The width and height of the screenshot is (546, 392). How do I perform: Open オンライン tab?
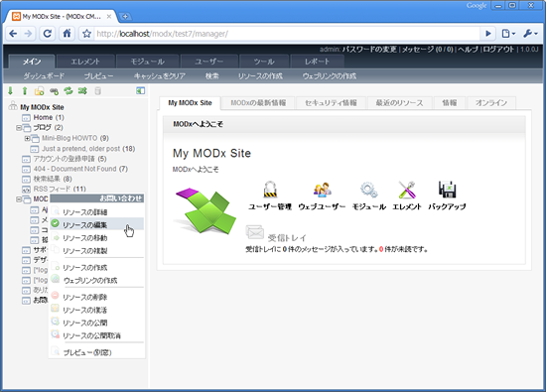pos(491,103)
